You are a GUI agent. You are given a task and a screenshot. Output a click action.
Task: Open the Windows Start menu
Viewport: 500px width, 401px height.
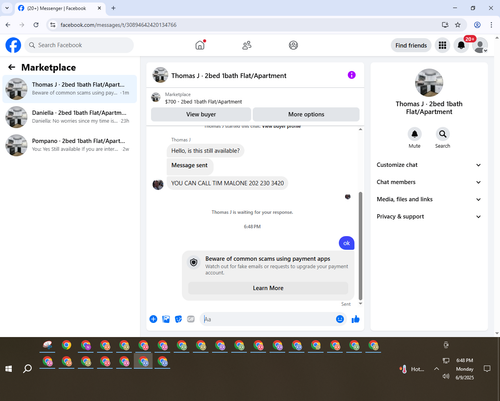point(9,369)
